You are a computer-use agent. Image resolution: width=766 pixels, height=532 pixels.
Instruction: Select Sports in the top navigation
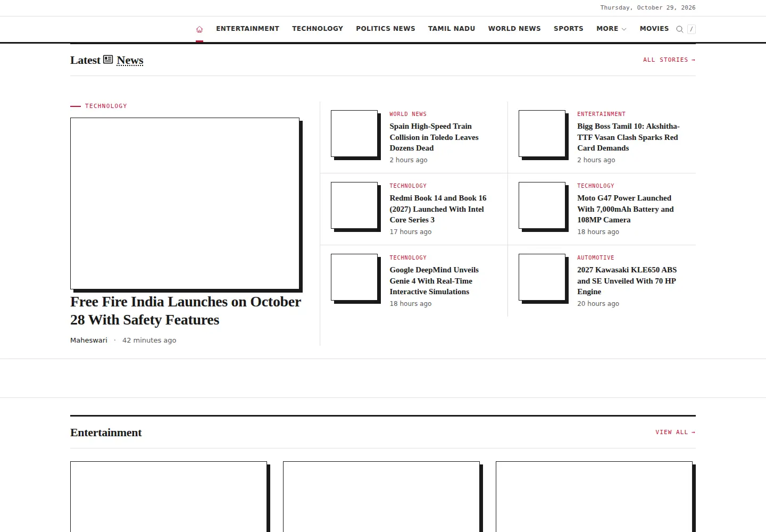click(569, 29)
